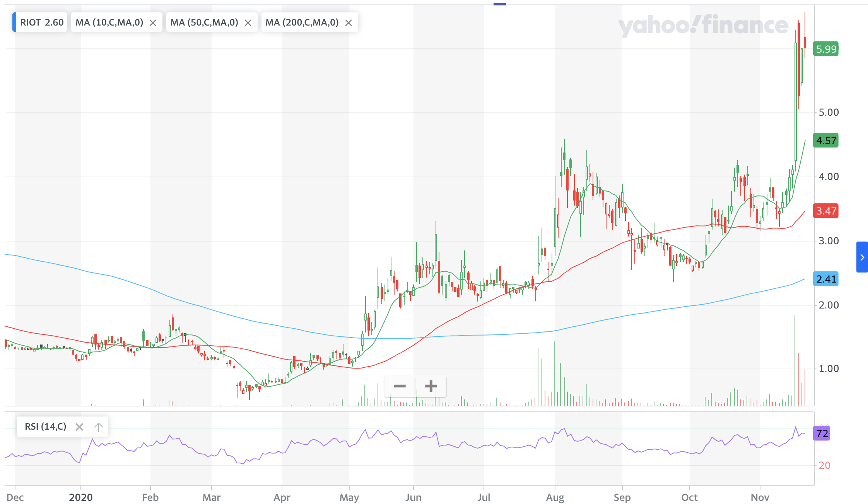868x504 pixels.
Task: Click the Nov label on time axis
Action: coord(760,497)
